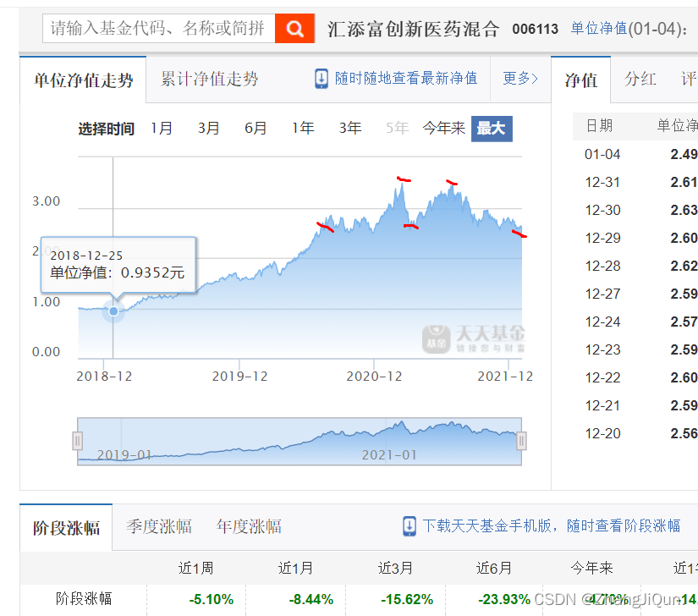Click the phone icon beside 下载天天基金手机版
The image size is (698, 616).
tap(409, 526)
